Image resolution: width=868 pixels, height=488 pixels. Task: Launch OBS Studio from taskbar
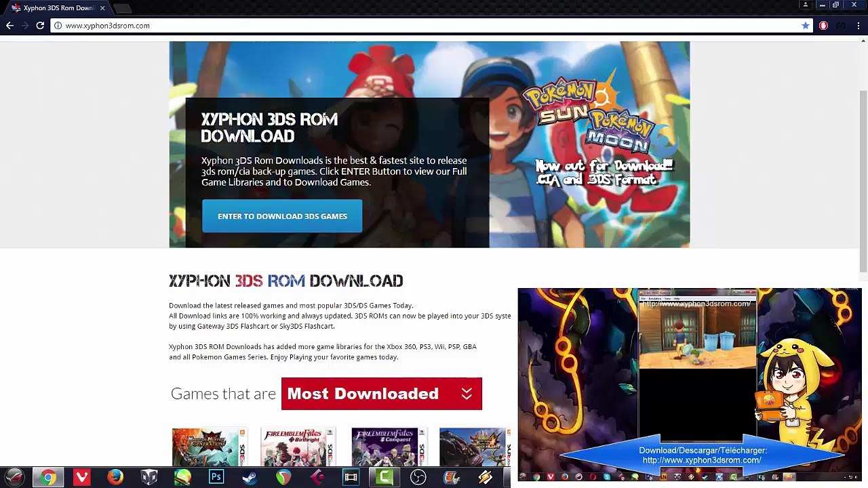click(x=418, y=478)
